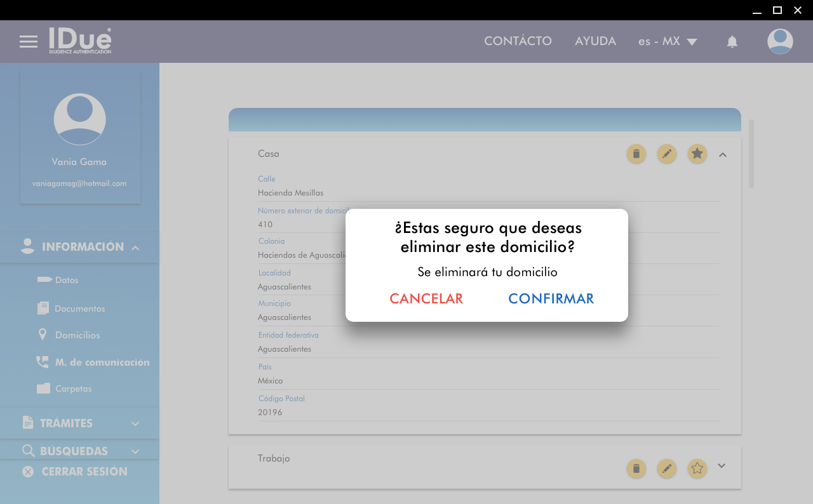Toggle the filled star favorite on Casa
Image resolution: width=813 pixels, height=504 pixels.
pos(697,154)
